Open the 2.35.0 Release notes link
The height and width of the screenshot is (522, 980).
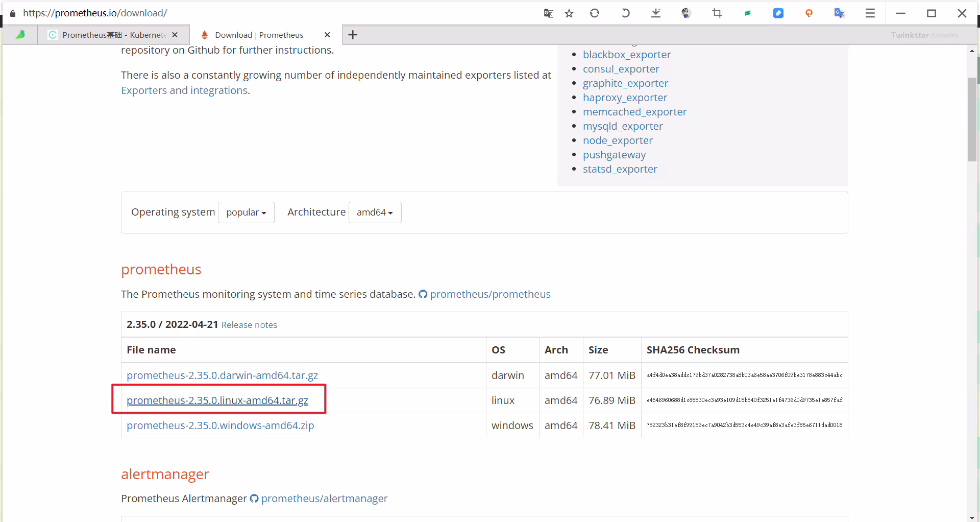tap(249, 325)
